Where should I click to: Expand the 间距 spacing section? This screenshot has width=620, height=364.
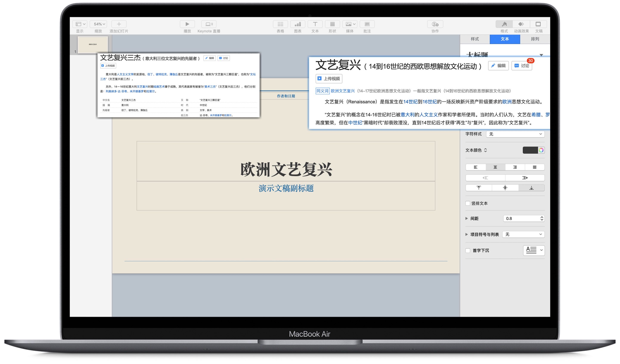(x=466, y=218)
